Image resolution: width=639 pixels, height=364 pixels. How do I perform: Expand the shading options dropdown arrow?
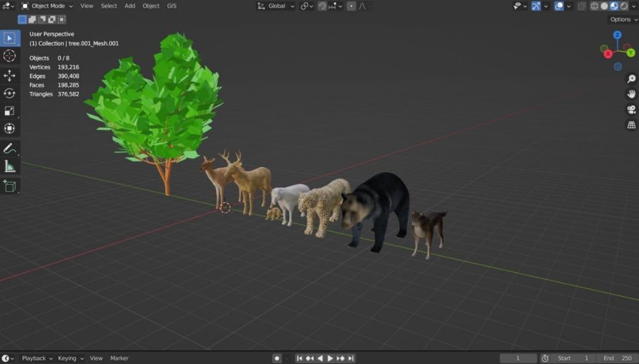[x=634, y=6]
